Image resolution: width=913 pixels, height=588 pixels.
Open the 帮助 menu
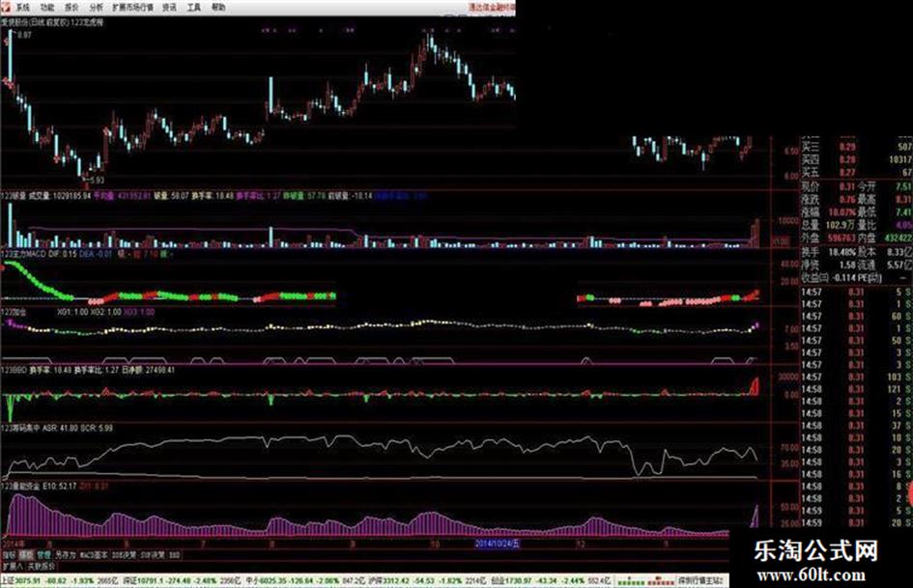click(218, 8)
